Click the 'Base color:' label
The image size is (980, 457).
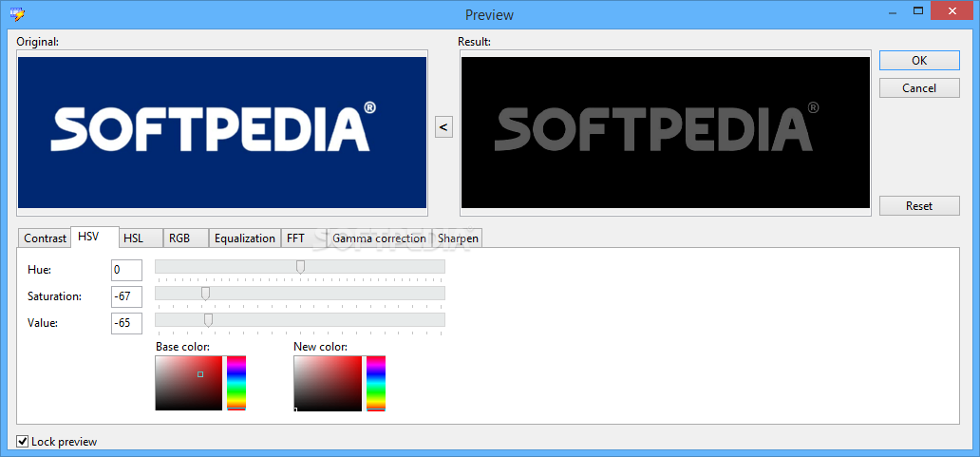pyautogui.click(x=182, y=347)
